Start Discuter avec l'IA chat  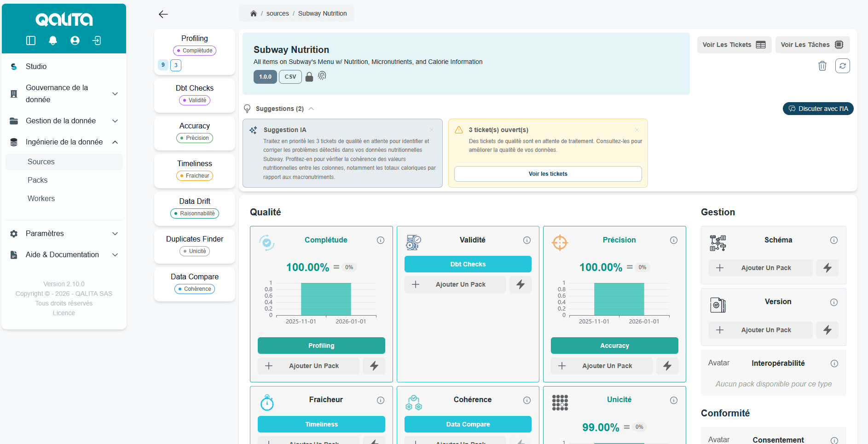[x=818, y=109]
